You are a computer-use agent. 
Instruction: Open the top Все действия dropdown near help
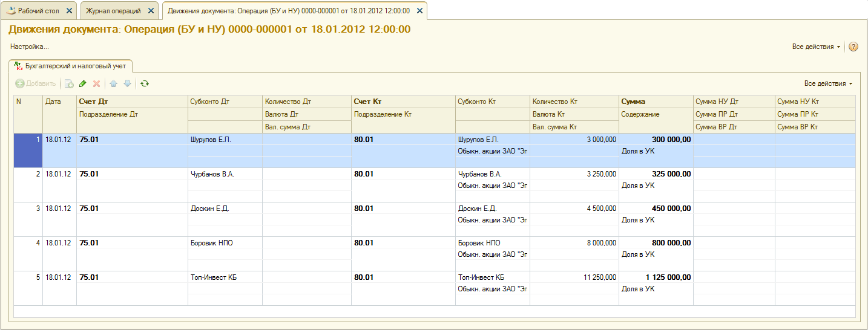(x=816, y=47)
